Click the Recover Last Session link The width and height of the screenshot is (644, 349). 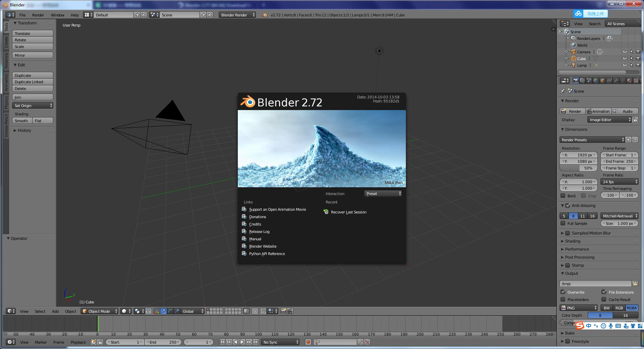[x=348, y=212]
